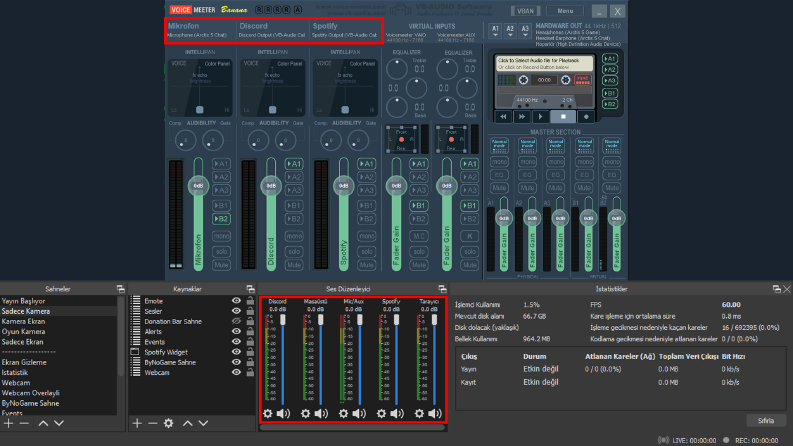
Task: Hide the Alerts source
Action: [x=236, y=331]
